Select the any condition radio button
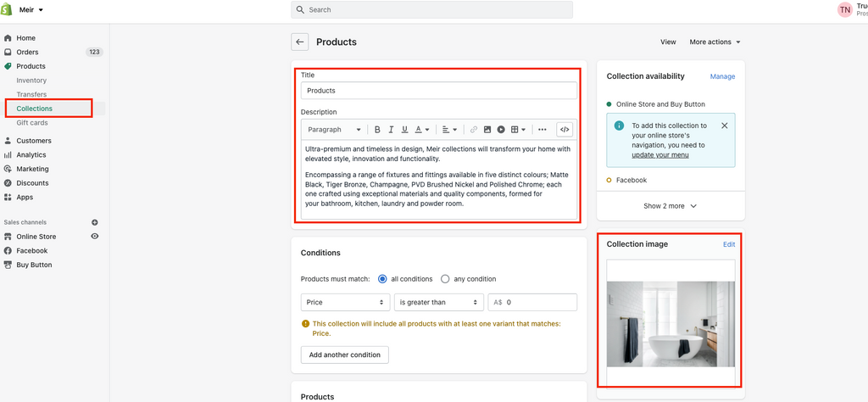This screenshot has height=402, width=868. 444,279
